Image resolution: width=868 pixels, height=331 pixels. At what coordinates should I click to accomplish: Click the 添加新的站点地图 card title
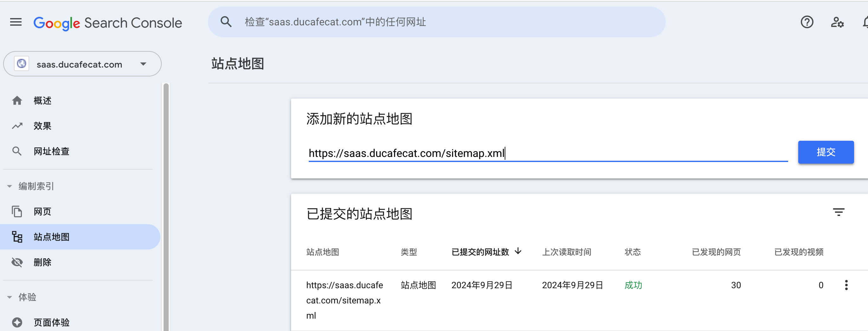click(x=359, y=119)
